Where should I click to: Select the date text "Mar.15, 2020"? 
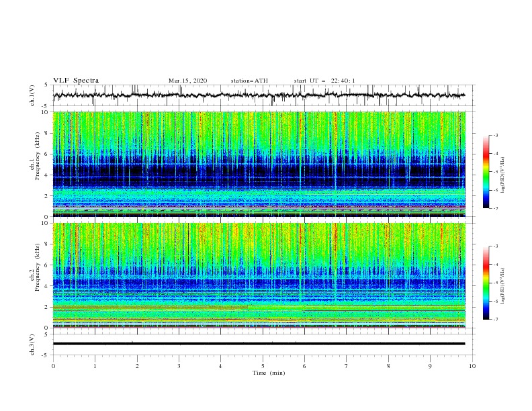[x=187, y=81]
